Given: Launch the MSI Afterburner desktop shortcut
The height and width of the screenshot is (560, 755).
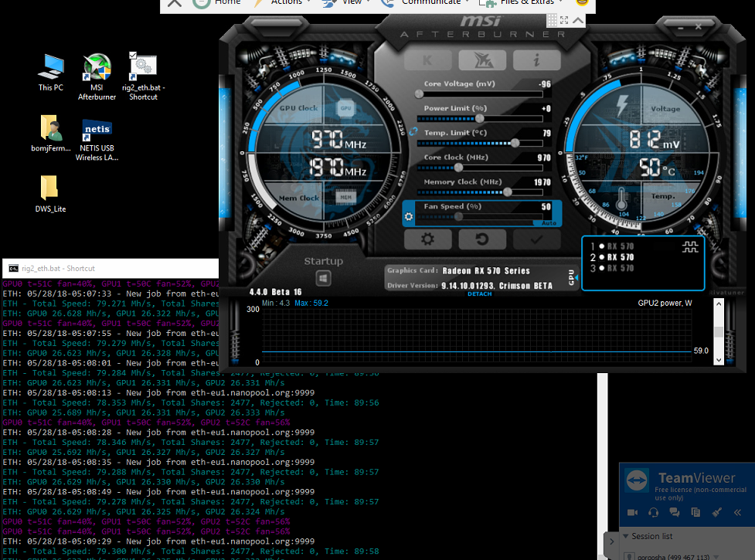Looking at the screenshot, I should [97, 76].
